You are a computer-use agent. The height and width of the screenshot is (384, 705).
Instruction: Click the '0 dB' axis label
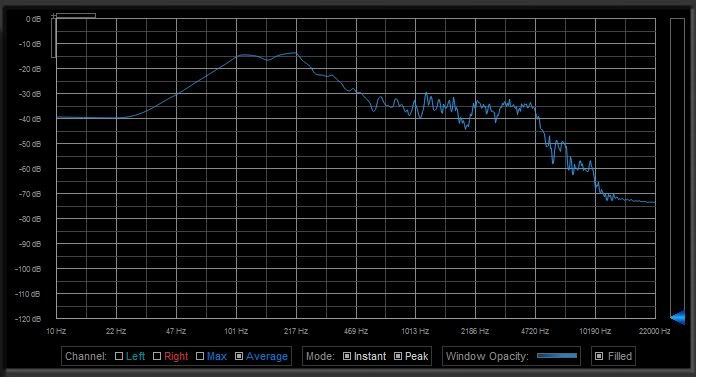pyautogui.click(x=33, y=19)
